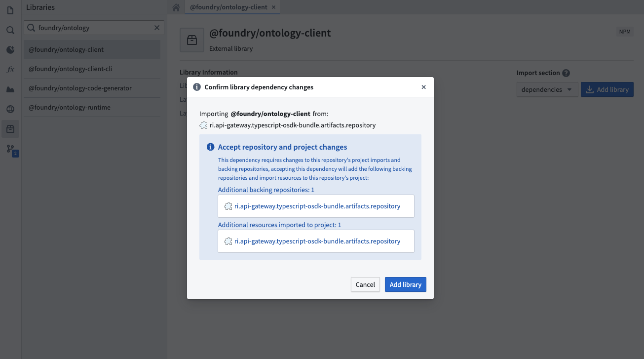Open the dependencies import section dropdown
644x359 pixels.
547,89
